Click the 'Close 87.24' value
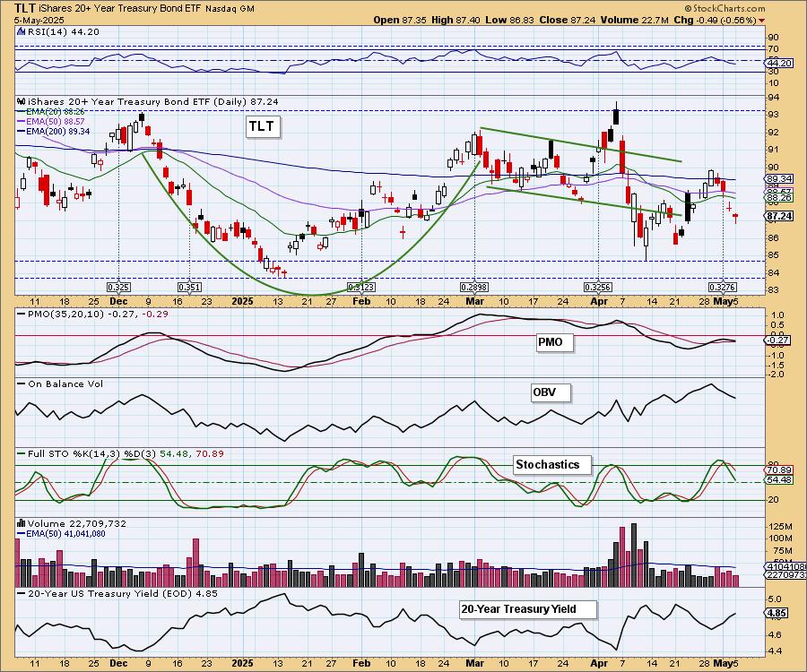This screenshot has width=807, height=672. (x=568, y=20)
